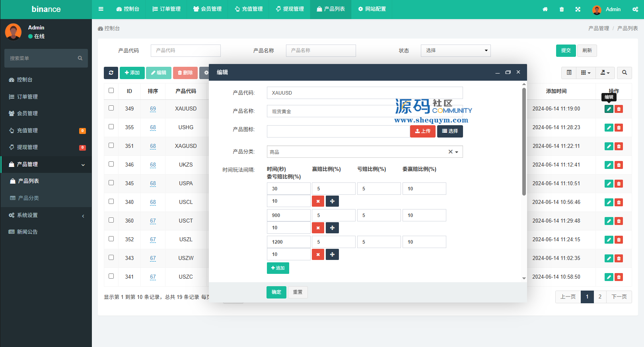The width and height of the screenshot is (644, 347).
Task: Open 会员管理 in the top navigation
Action: 207,9
